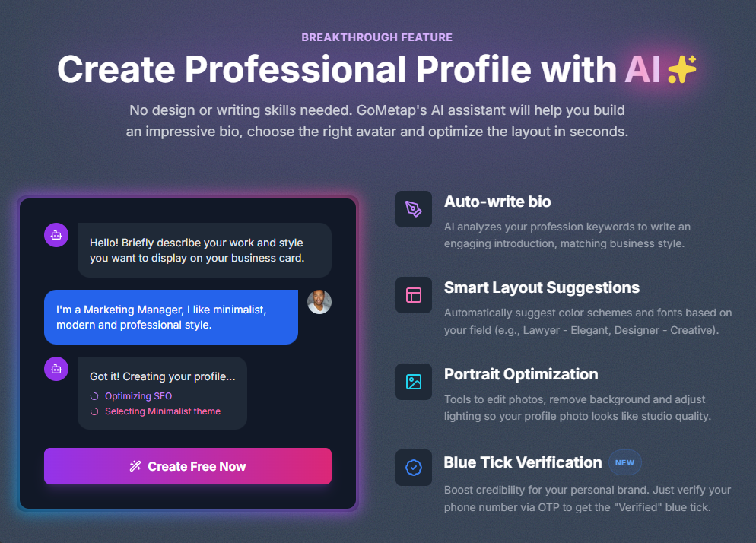Viewport: 756px width, 543px height.
Task: Select the Auto-write bio pen icon
Action: click(x=413, y=209)
